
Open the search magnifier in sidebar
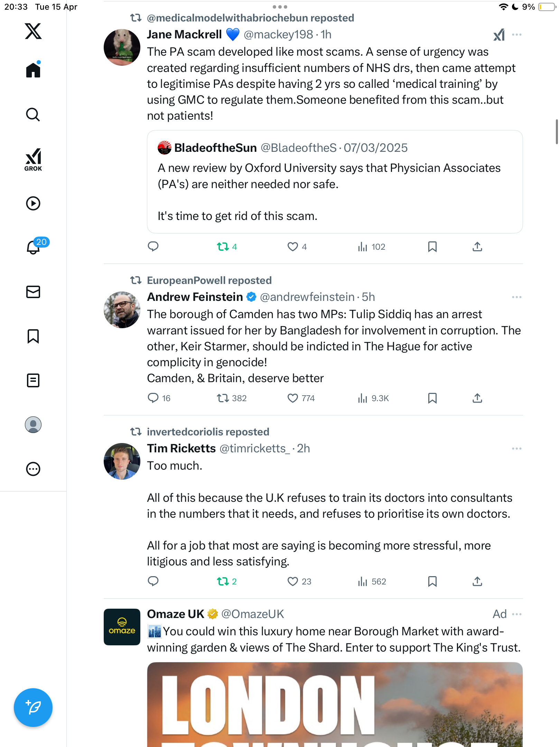coord(33,115)
